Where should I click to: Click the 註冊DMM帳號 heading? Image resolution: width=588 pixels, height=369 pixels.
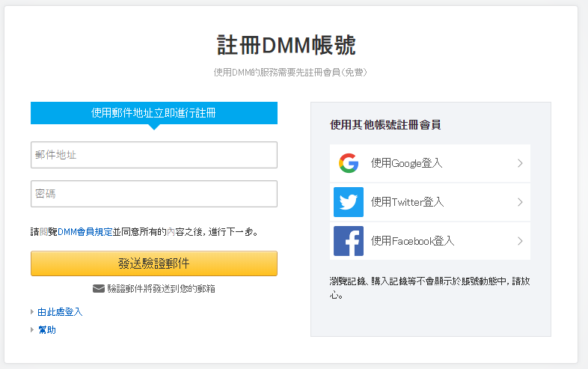[286, 45]
